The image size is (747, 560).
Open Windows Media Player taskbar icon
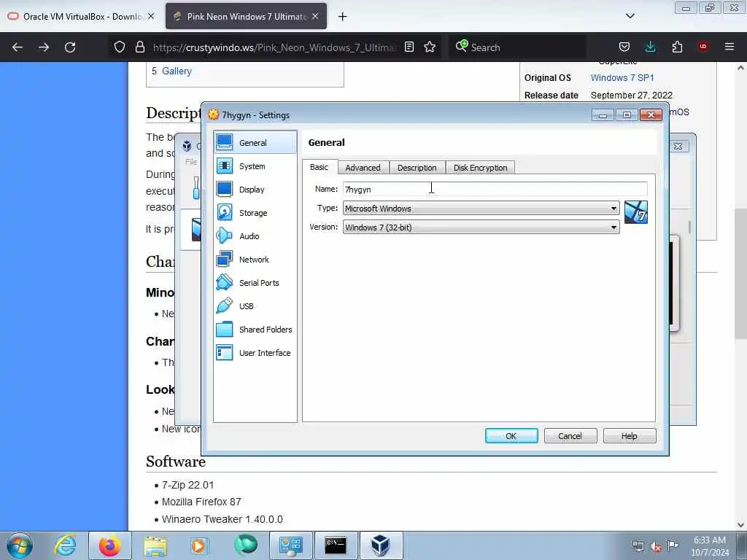click(198, 545)
